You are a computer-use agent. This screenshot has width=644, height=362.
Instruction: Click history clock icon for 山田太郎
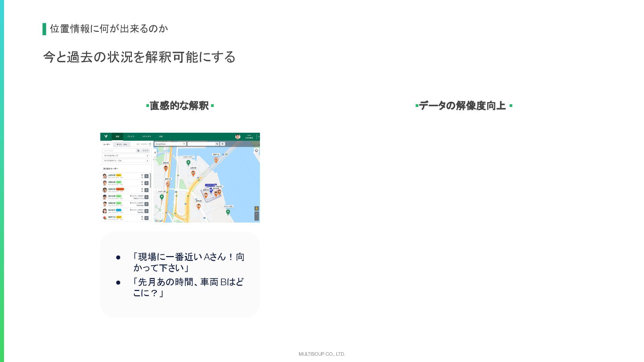146,176
